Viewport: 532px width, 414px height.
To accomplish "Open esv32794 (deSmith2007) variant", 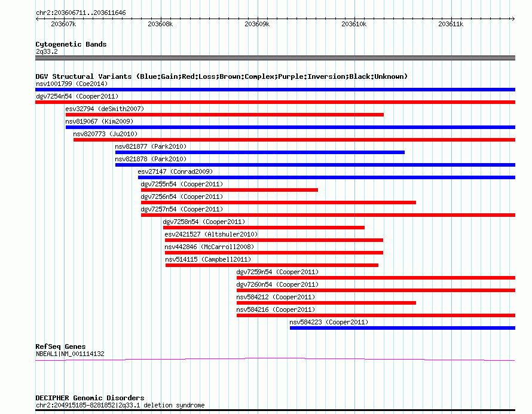I will pos(105,109).
